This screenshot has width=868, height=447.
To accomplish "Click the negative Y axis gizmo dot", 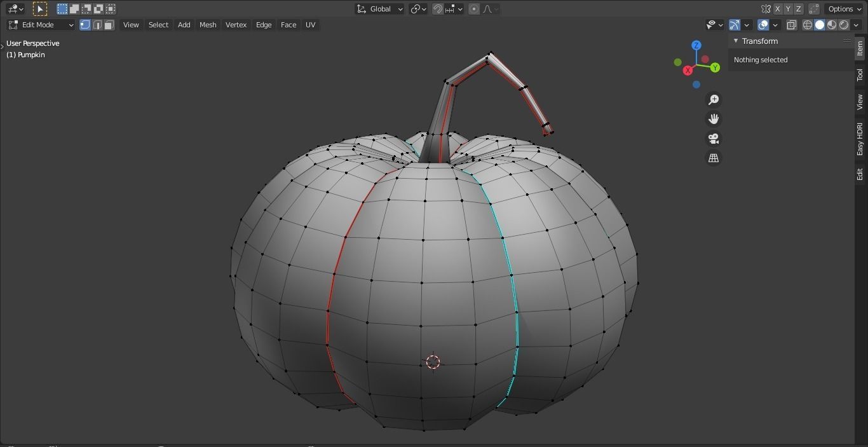I will click(678, 62).
